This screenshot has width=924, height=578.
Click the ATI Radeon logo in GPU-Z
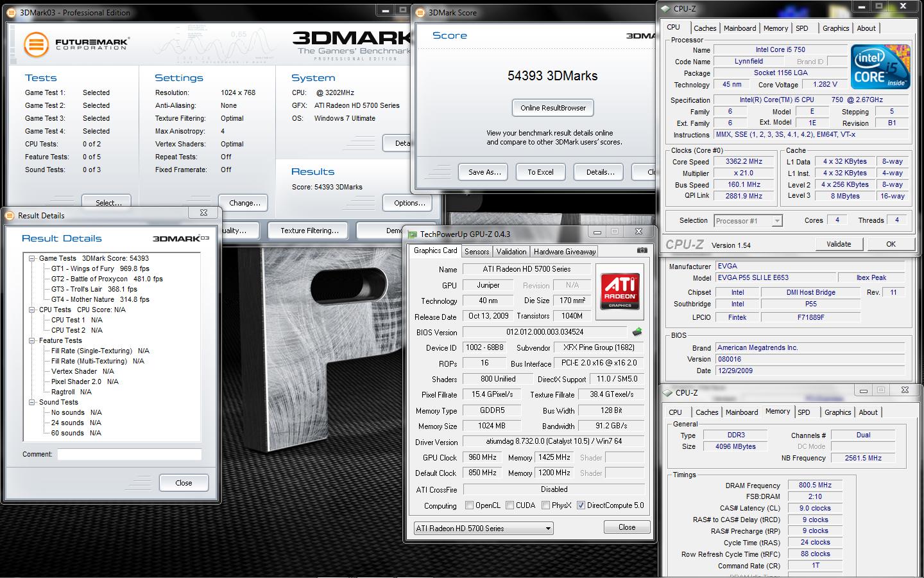tap(620, 292)
